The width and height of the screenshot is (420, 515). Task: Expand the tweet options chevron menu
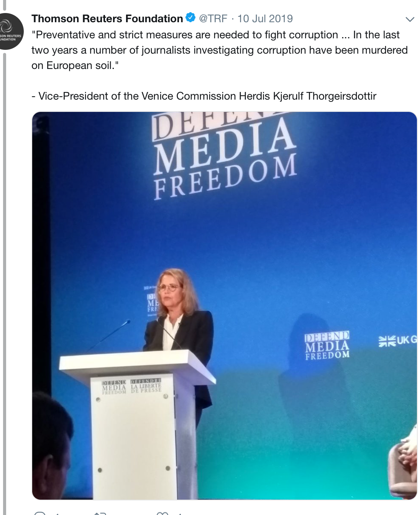tap(410, 19)
